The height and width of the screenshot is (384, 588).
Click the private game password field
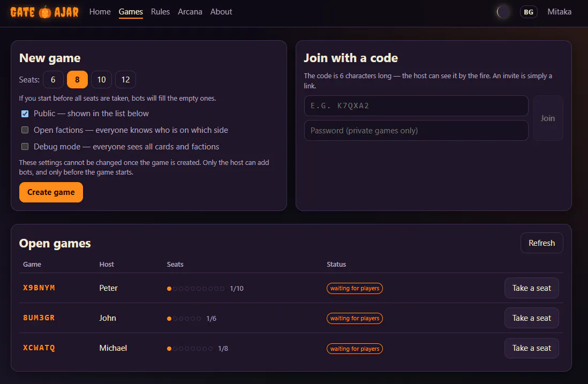[416, 131]
